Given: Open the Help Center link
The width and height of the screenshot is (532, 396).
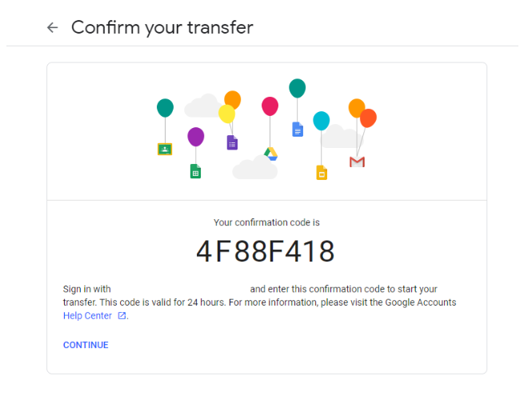Looking at the screenshot, I should click(87, 316).
